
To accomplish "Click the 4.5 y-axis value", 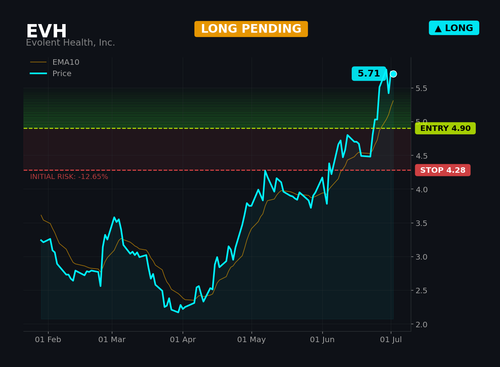I will pos(421,156).
